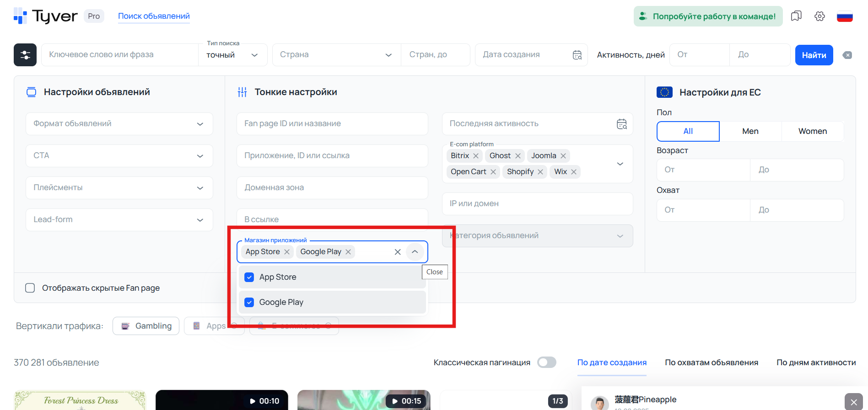Sort По дате создания
868x410 pixels.
[x=612, y=362]
